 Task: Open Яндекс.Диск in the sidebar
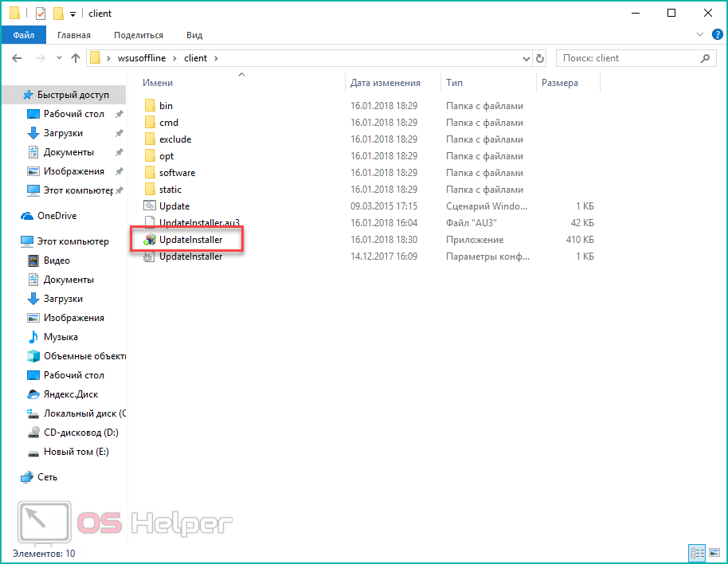(71, 394)
